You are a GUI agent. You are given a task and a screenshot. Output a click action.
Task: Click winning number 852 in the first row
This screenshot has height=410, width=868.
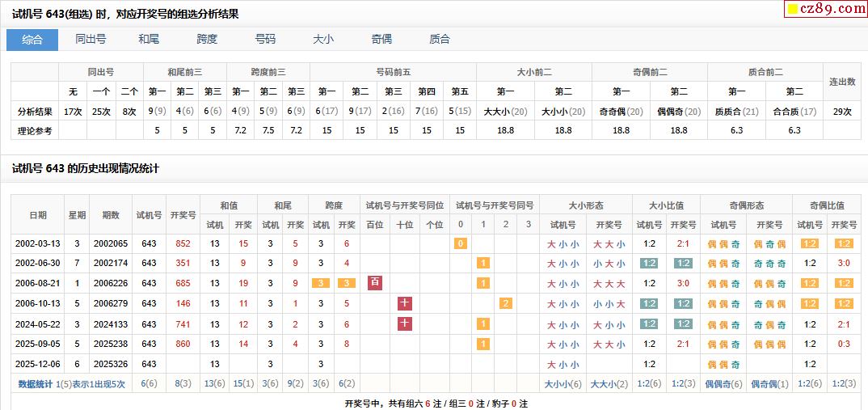[183, 243]
